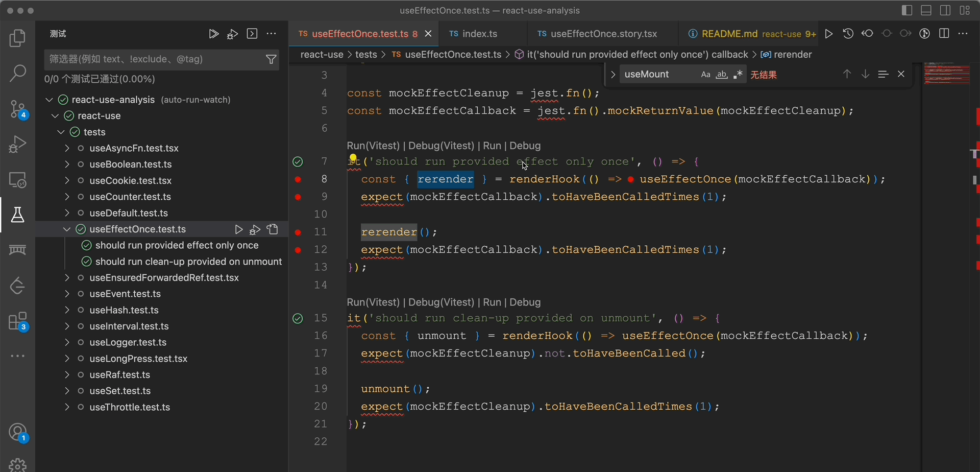Show the test output terminal
Viewport: 980px width, 472px height.
[x=252, y=34]
